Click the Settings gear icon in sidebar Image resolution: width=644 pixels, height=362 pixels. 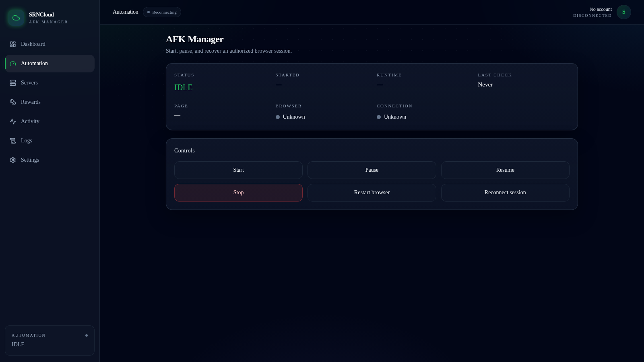coord(13,160)
